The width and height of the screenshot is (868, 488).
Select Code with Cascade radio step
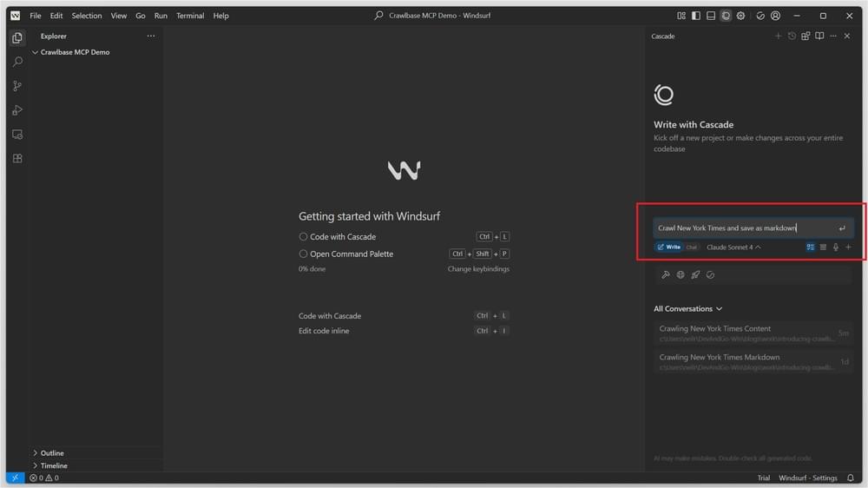pos(303,236)
